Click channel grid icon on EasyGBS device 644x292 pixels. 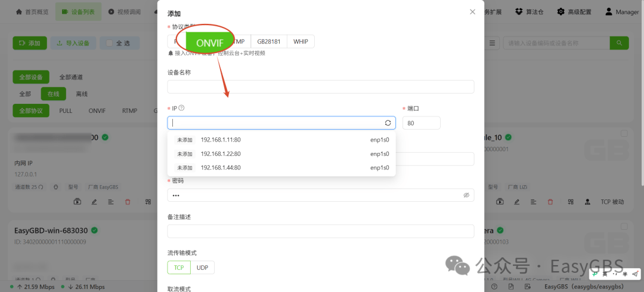point(148,202)
